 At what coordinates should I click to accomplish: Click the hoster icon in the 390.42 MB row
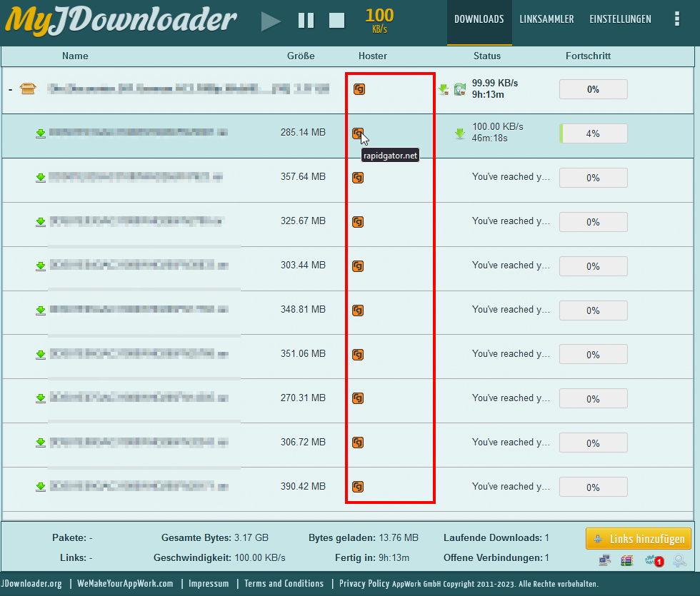tap(358, 487)
